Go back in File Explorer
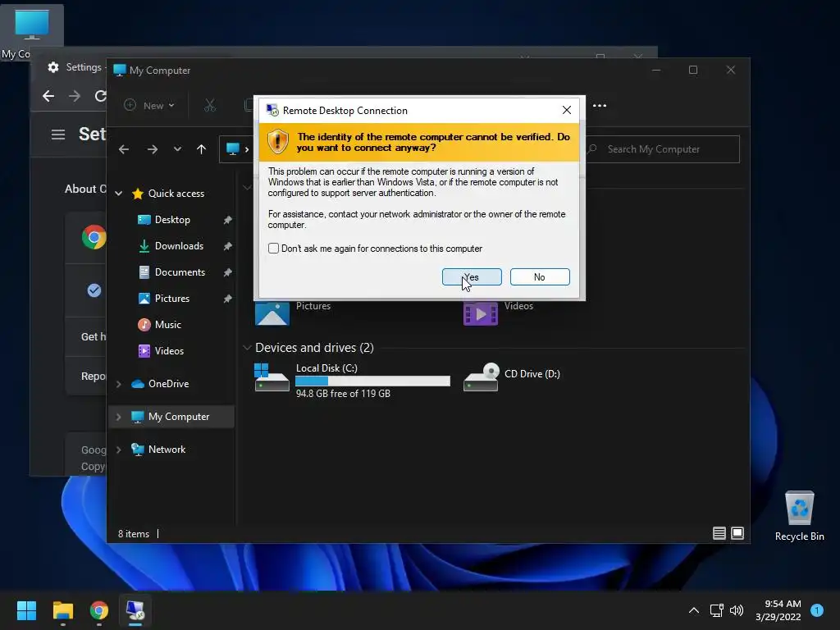This screenshot has height=630, width=840. 124,149
